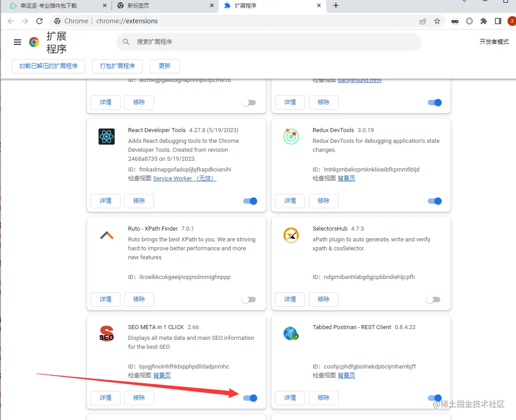Open Tabbed Postman 背景页 link
Image resolution: width=516 pixels, height=420 pixels.
347,376
